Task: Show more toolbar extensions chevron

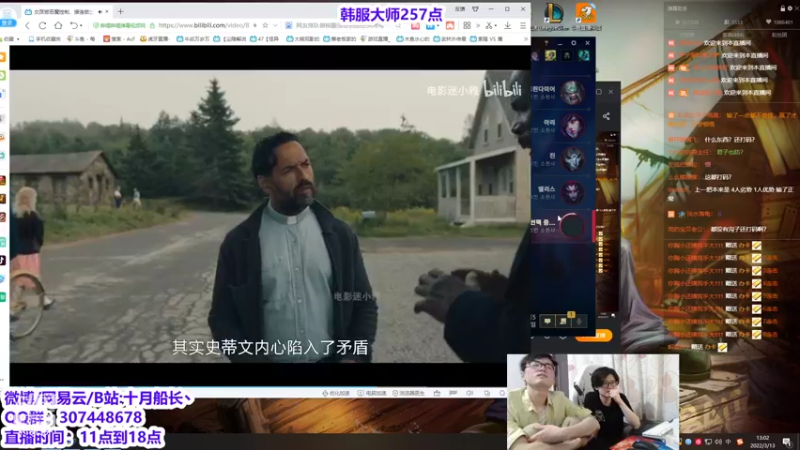Action: 478,25
